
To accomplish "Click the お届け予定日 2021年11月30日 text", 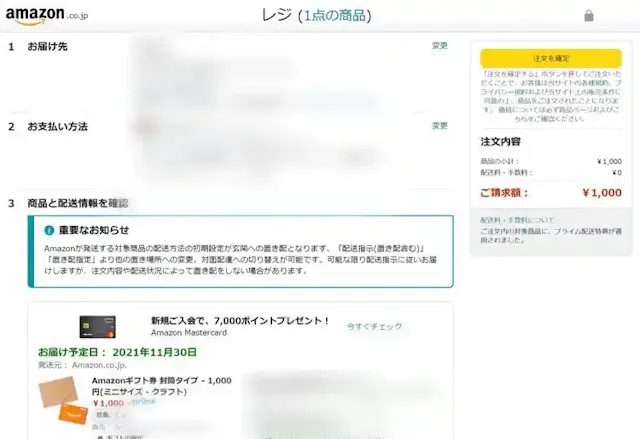I will point(118,352).
